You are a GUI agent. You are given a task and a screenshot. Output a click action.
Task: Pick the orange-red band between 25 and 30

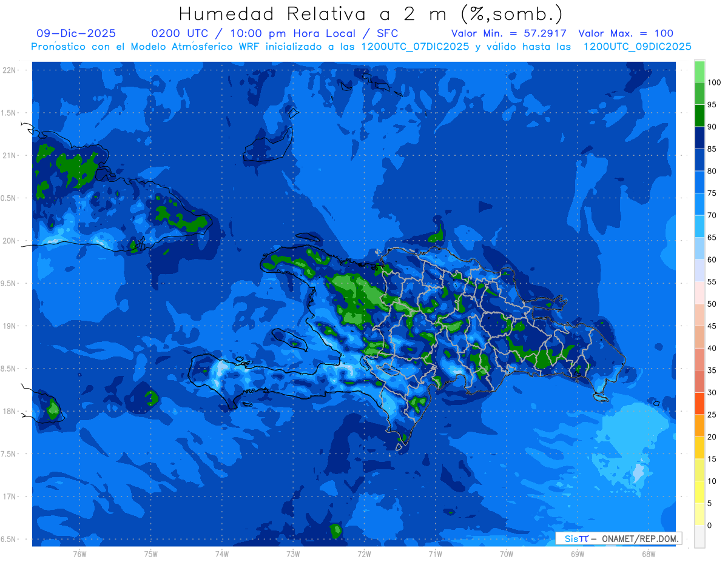pos(699,403)
